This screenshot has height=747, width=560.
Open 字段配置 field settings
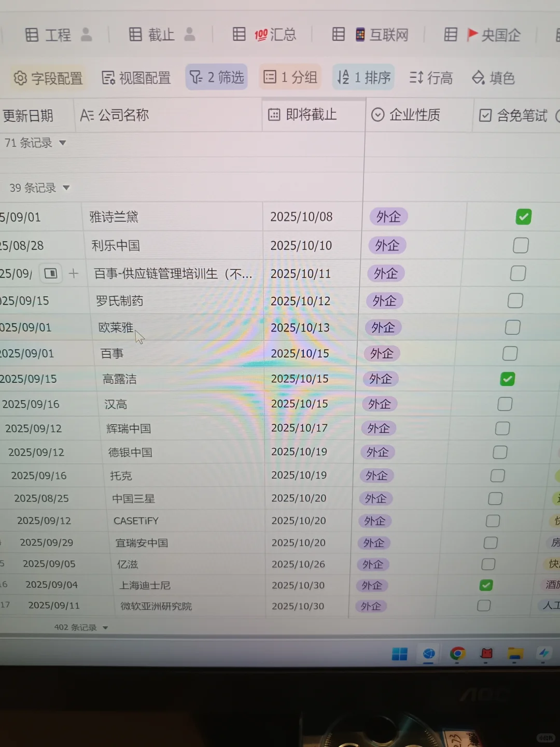point(48,78)
